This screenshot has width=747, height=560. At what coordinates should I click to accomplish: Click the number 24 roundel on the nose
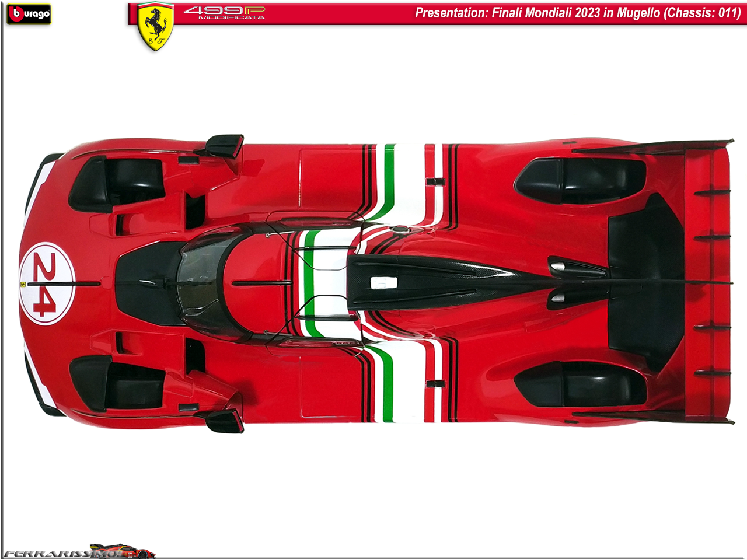[x=47, y=284]
